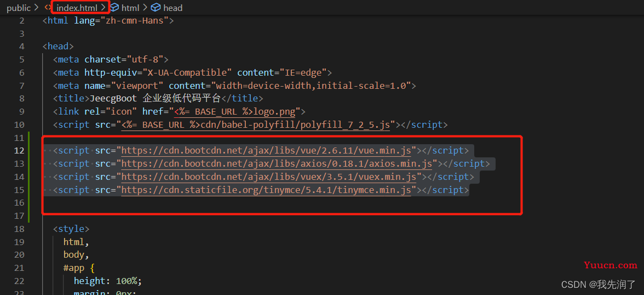The height and width of the screenshot is (295, 644).
Task: Click the closing </script> tag on line 10
Action: (422, 124)
